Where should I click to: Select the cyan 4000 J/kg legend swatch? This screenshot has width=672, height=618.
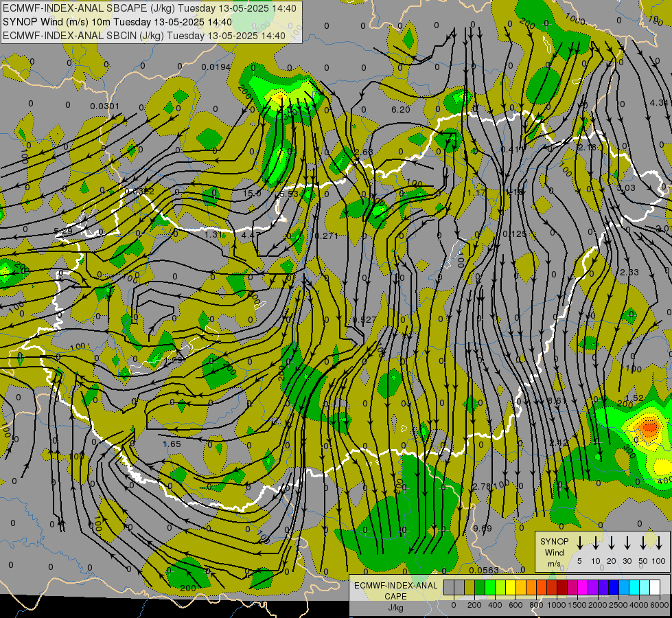(x=634, y=587)
